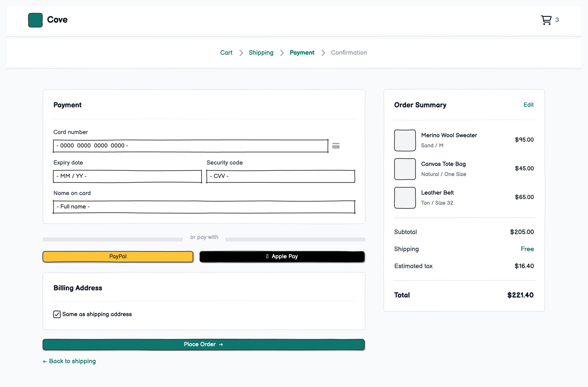Click the Leather Belt item name
Screen dimensions: 588x387
(x=437, y=193)
